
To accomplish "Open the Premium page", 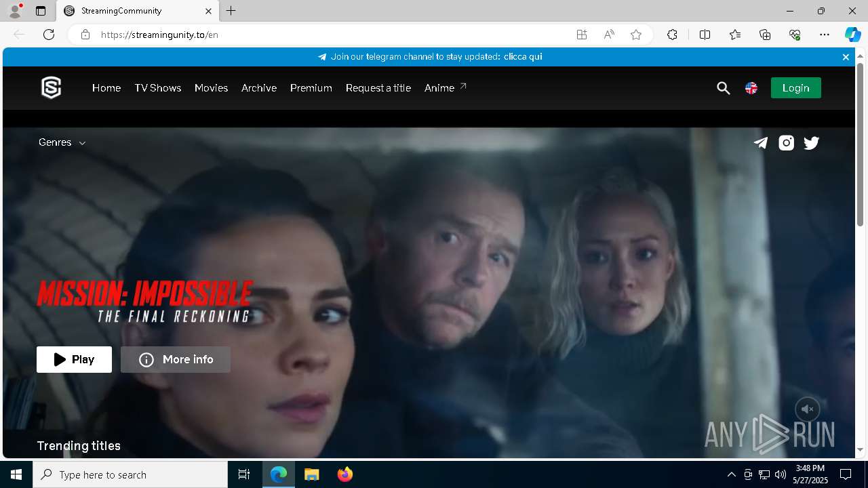I will [x=311, y=88].
